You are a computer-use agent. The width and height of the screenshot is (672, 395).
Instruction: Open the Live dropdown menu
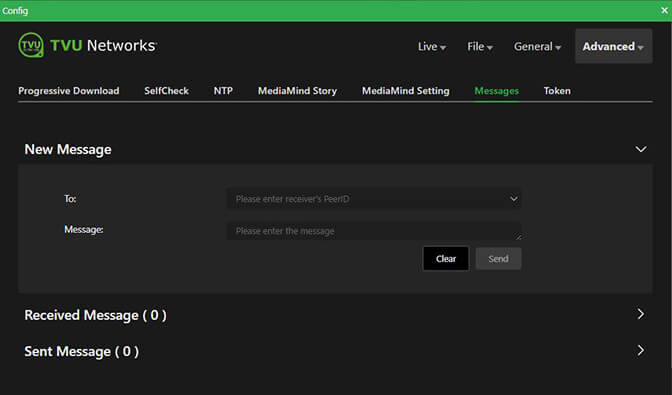point(432,46)
